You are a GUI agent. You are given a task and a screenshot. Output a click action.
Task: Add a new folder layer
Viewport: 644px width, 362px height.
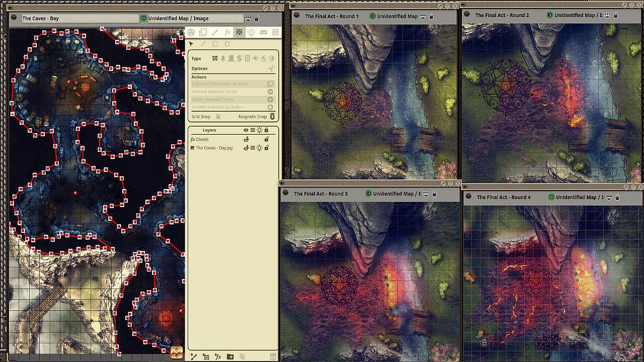[x=230, y=356]
